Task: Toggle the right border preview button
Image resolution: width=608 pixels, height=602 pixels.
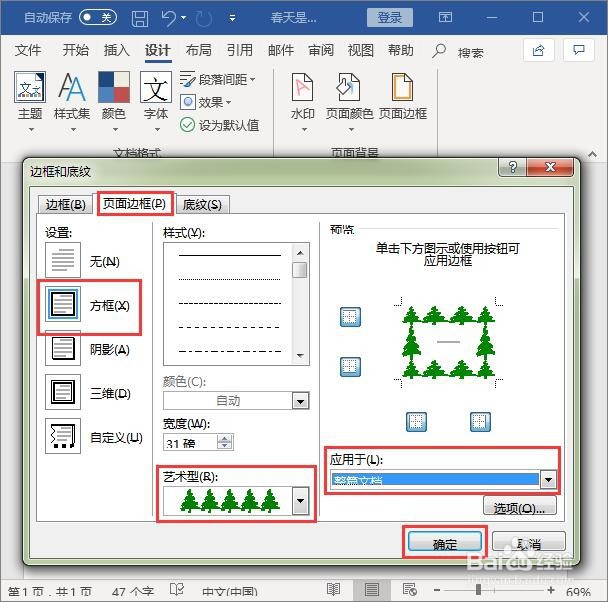Action: point(480,422)
